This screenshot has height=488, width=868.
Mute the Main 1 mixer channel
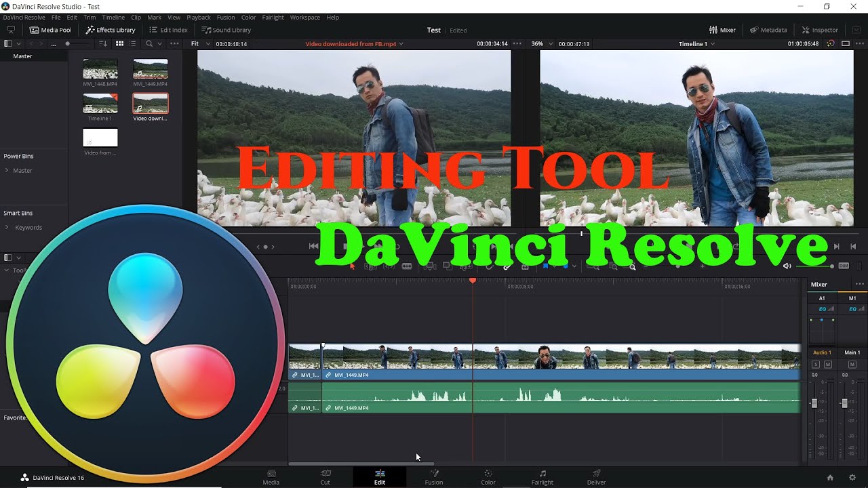tap(852, 365)
